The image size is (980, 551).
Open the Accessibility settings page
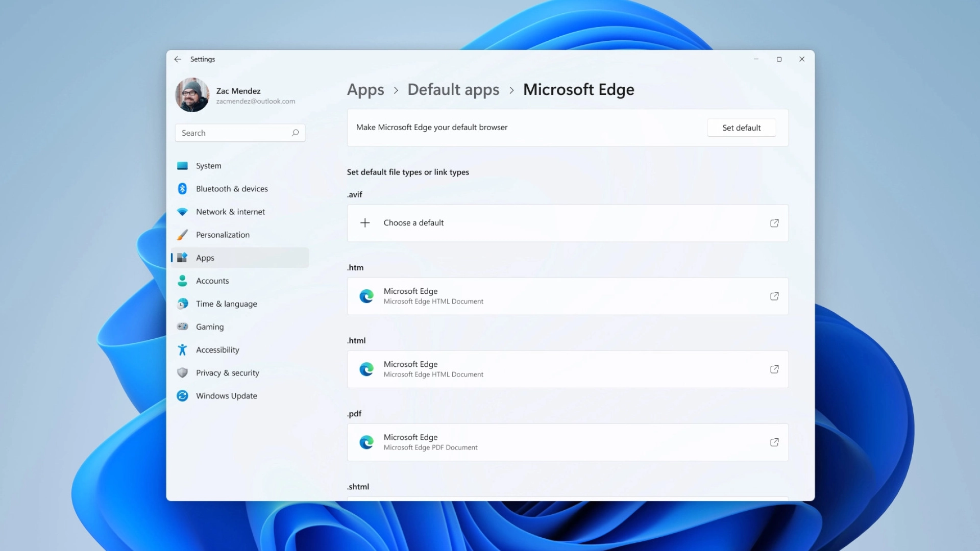tap(217, 350)
